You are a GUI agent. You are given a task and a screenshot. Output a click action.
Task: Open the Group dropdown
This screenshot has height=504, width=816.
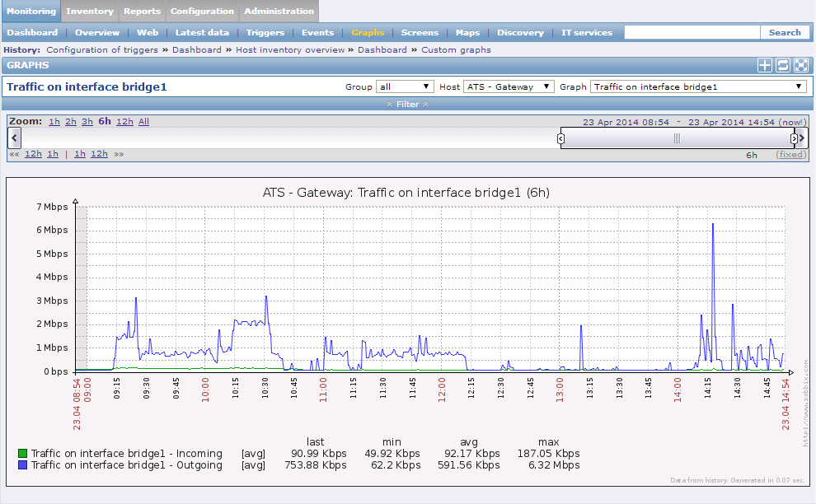tap(405, 86)
